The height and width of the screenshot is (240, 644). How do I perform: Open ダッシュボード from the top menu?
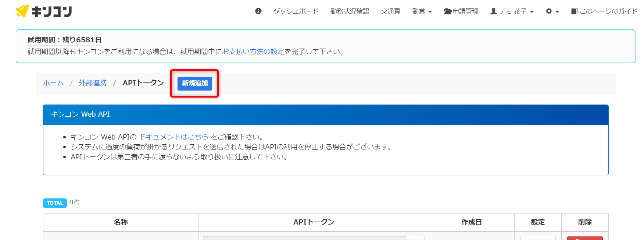tap(296, 11)
